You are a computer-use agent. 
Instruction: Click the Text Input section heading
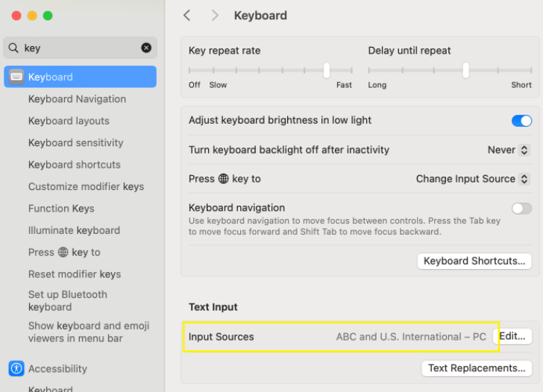click(x=213, y=307)
